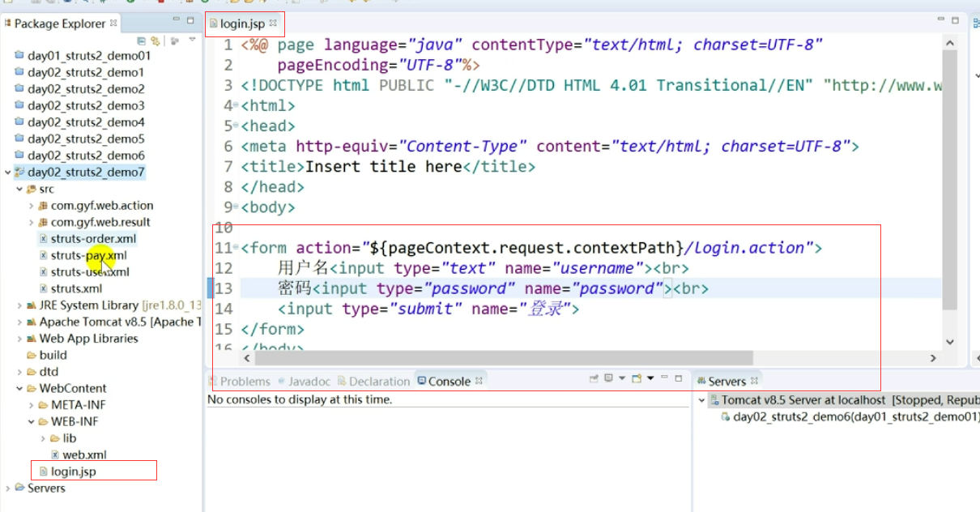980x512 pixels.
Task: Open Package Explorer view menu triangle
Action: pyautogui.click(x=192, y=40)
